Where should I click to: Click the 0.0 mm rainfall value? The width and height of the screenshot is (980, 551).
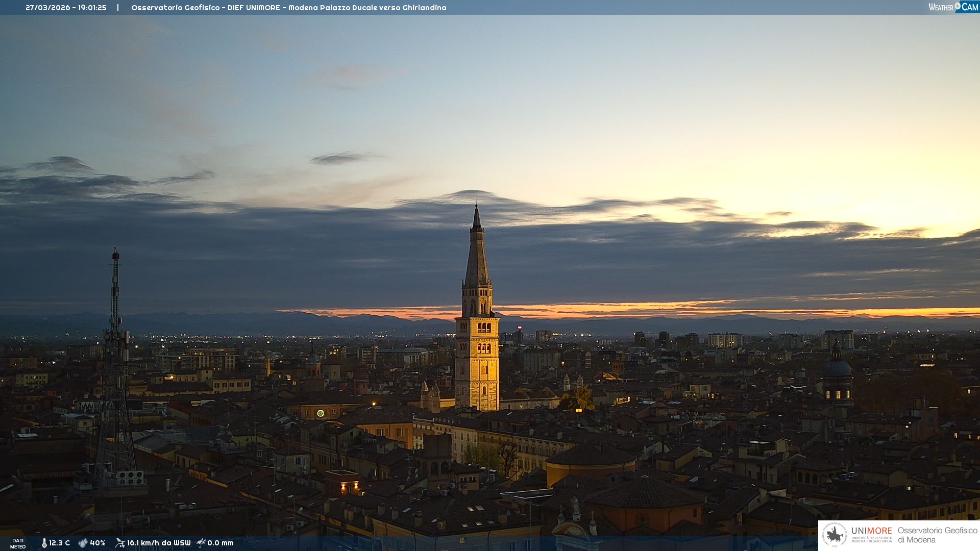pyautogui.click(x=220, y=543)
